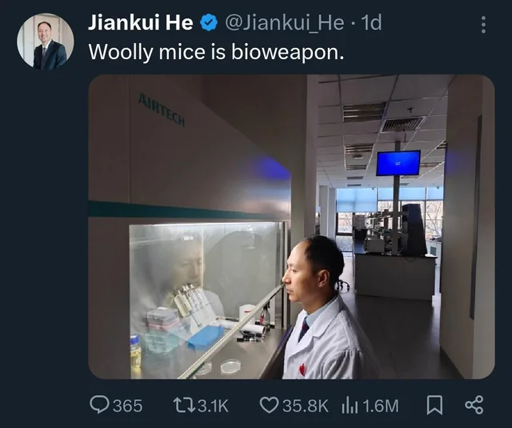
Task: Open the 1d timestamp link
Action: point(371,23)
